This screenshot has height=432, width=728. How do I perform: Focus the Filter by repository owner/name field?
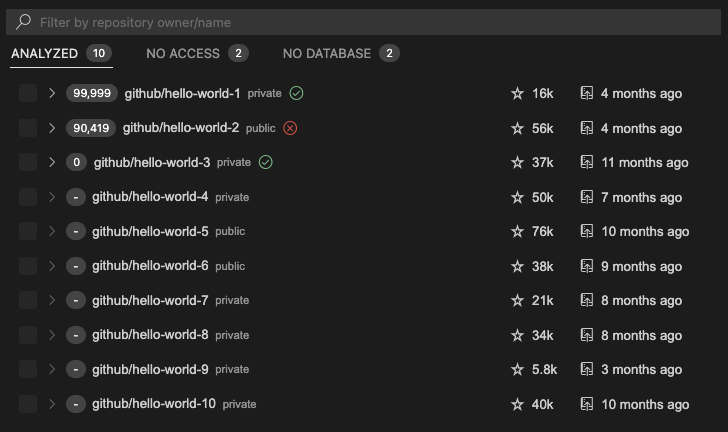coord(364,22)
